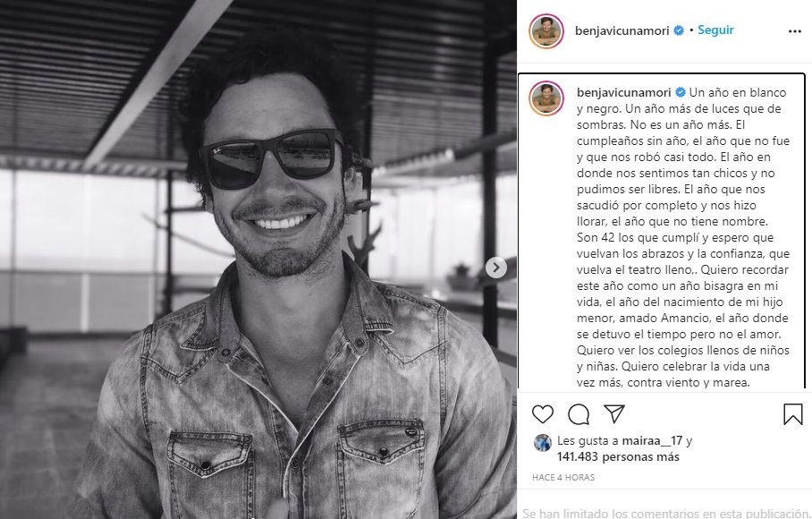This screenshot has width=812, height=519.
Task: Open benjavicunamori username in header
Action: point(622,30)
